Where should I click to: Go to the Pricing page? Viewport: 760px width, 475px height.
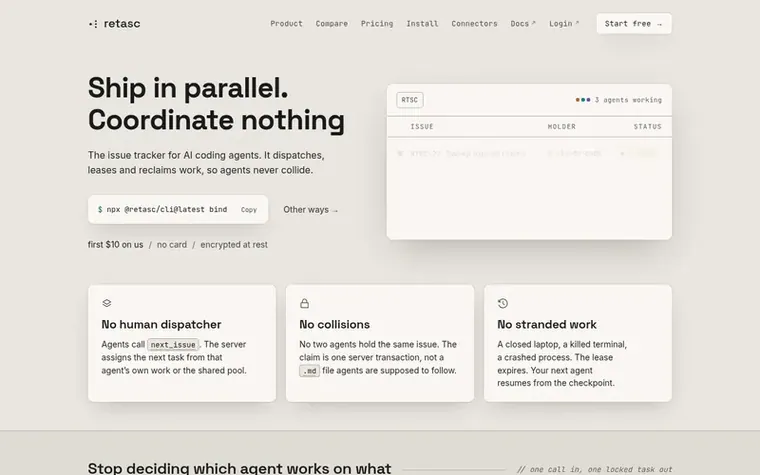pos(377,23)
